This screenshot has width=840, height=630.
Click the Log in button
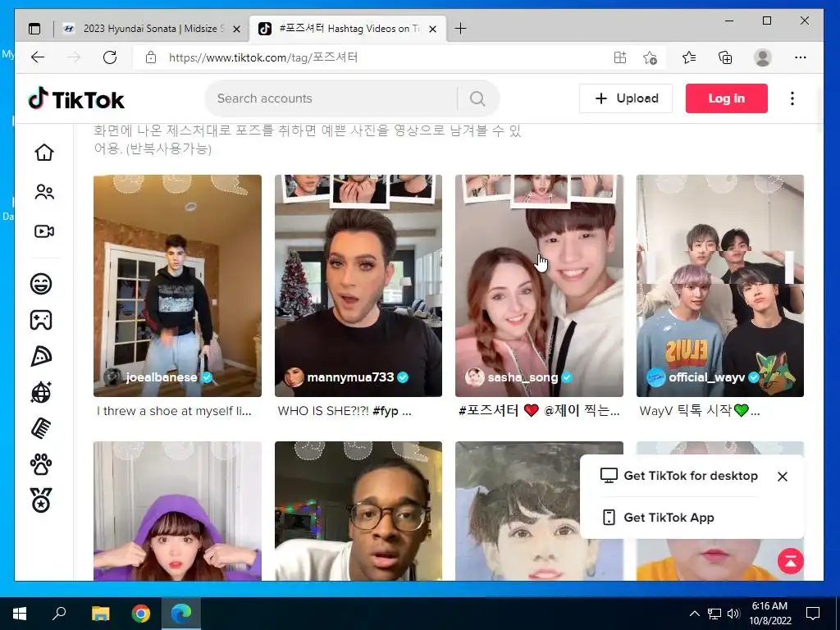pyautogui.click(x=727, y=98)
